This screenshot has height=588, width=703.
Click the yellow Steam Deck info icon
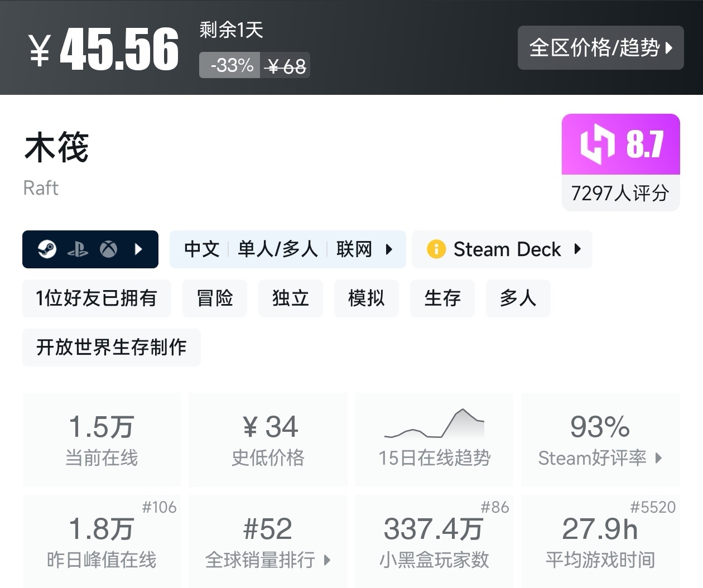(436, 249)
